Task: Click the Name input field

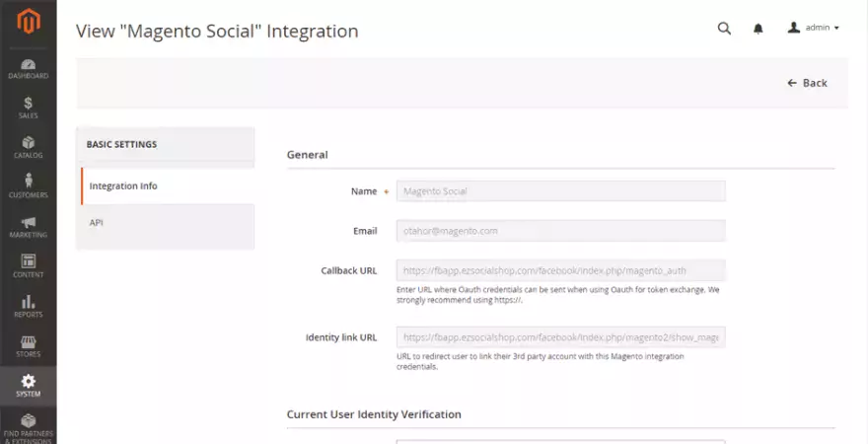Action: click(561, 191)
